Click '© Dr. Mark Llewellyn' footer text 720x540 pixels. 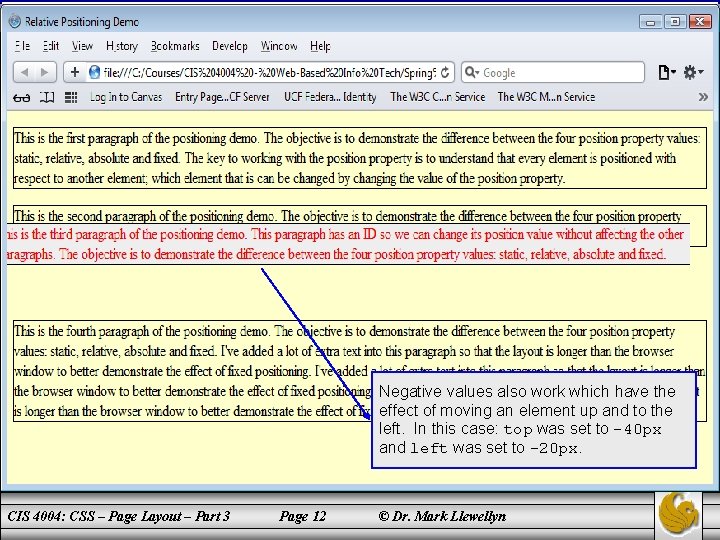[x=442, y=516]
